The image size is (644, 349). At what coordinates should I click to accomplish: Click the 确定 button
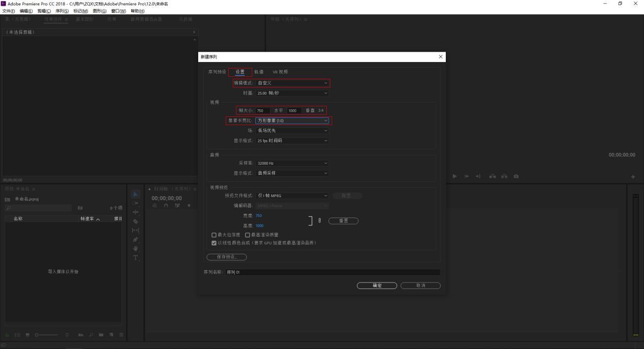377,285
